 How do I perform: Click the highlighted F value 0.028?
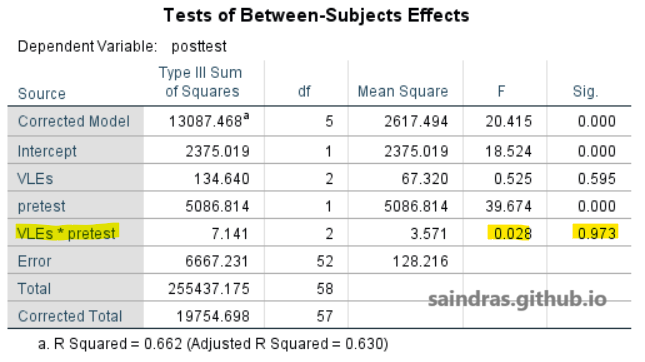click(510, 233)
